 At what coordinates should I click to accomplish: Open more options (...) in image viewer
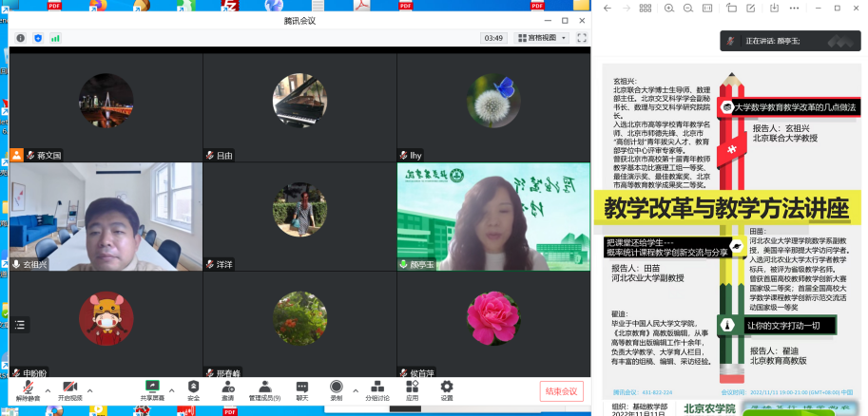point(794,9)
